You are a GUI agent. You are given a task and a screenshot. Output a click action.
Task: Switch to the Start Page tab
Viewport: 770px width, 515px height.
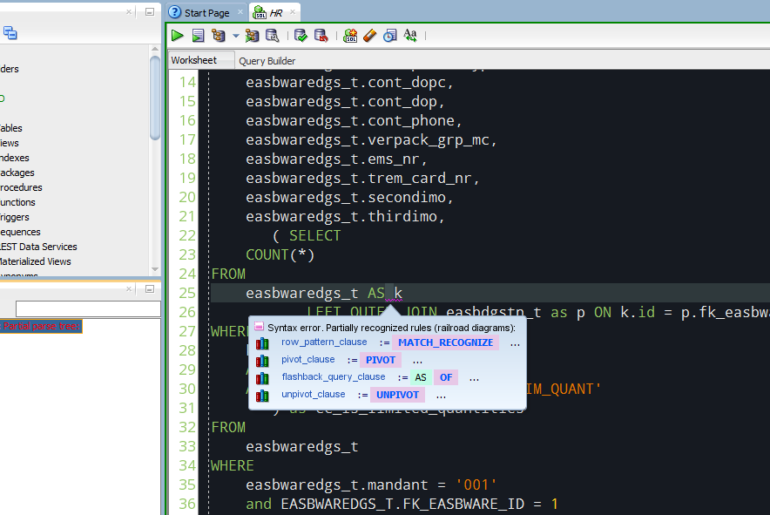pyautogui.click(x=205, y=13)
